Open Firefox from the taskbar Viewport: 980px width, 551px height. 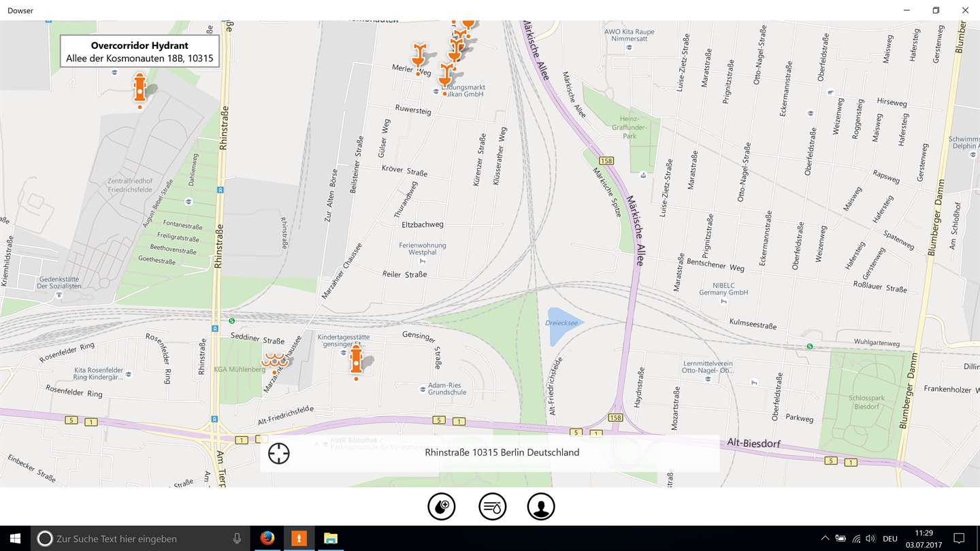coord(267,538)
